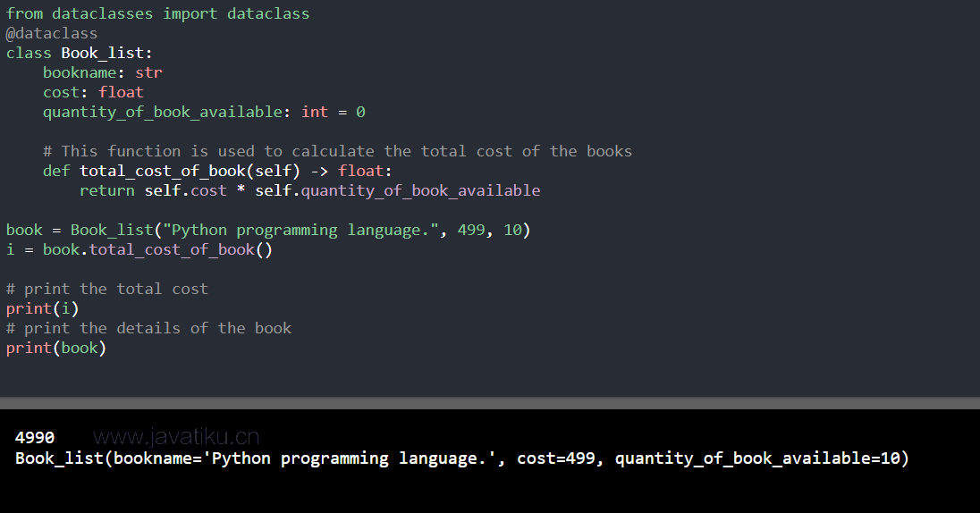Click the '4990' output value

coord(35,437)
